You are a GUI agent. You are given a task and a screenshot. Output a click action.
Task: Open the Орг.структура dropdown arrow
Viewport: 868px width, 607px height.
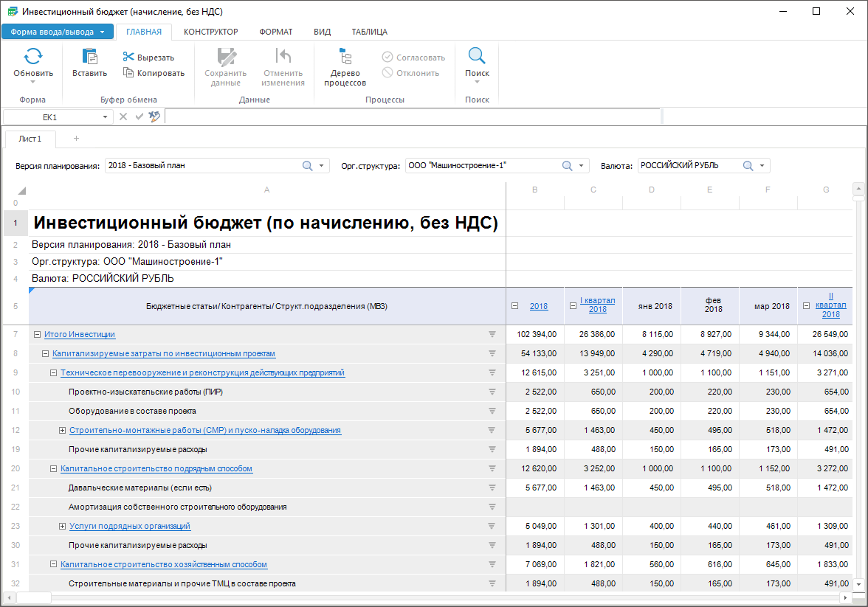[582, 166]
